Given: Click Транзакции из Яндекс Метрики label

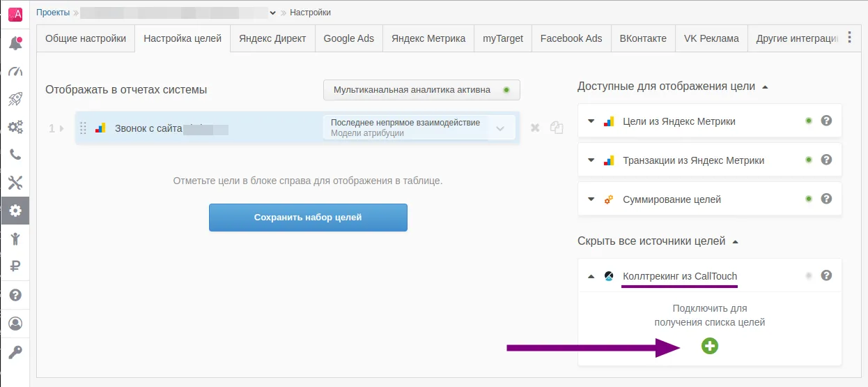Looking at the screenshot, I should pos(693,160).
